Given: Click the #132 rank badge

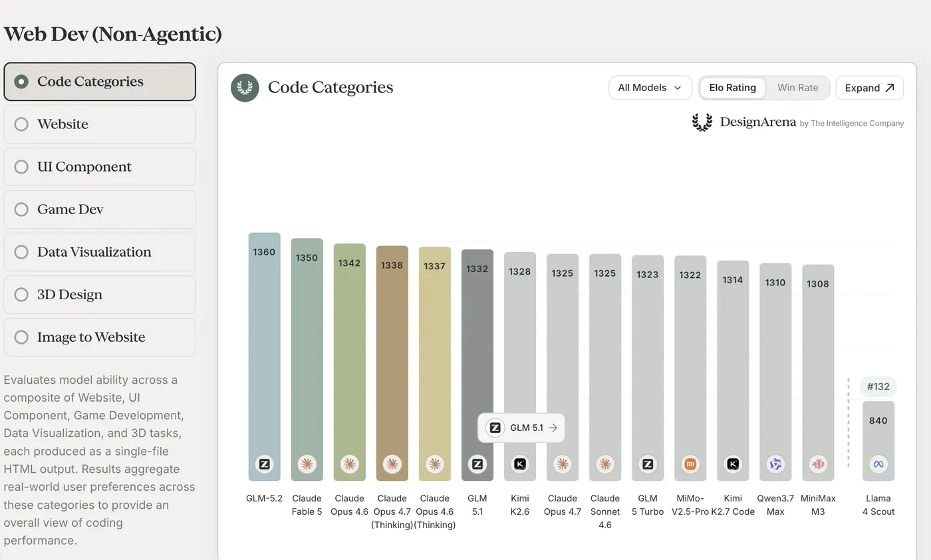Looking at the screenshot, I should click(x=878, y=386).
